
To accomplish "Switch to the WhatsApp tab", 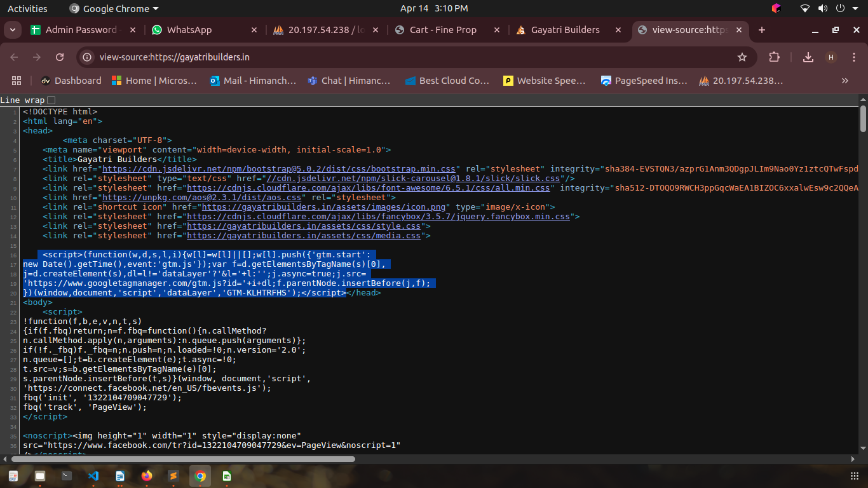I will [203, 30].
